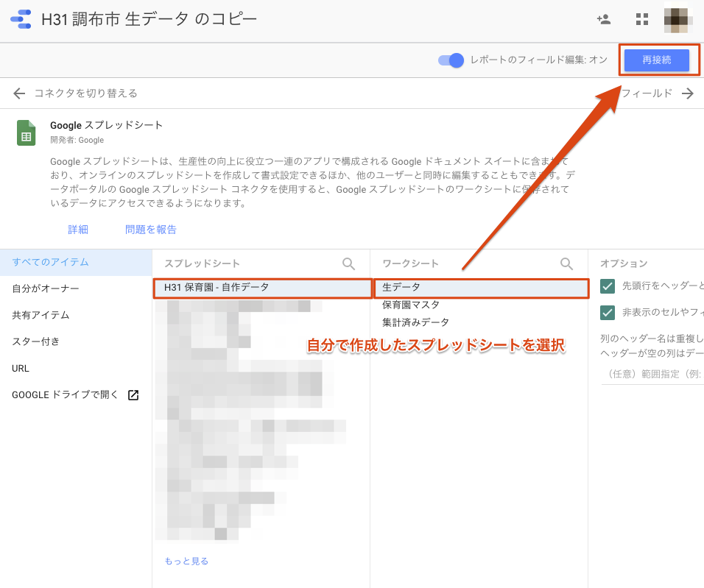The height and width of the screenshot is (588, 704).
Task: Click the 再接続 button
Action: coord(656,60)
